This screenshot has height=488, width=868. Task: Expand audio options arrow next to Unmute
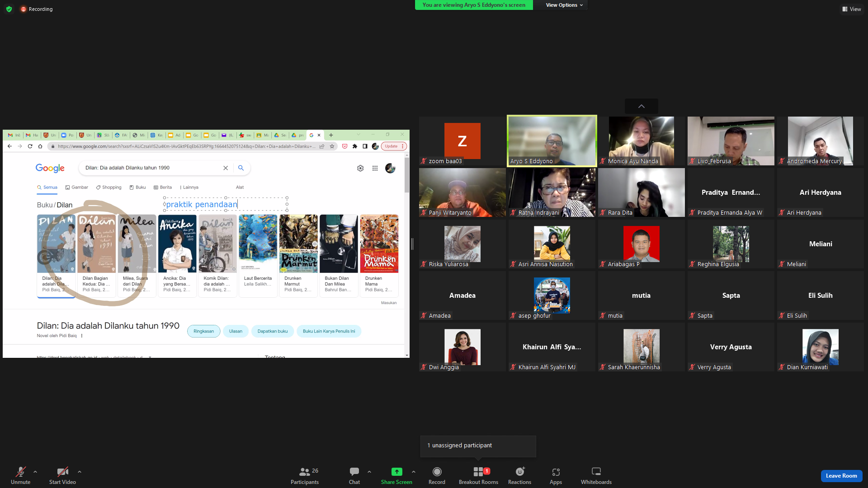click(35, 472)
